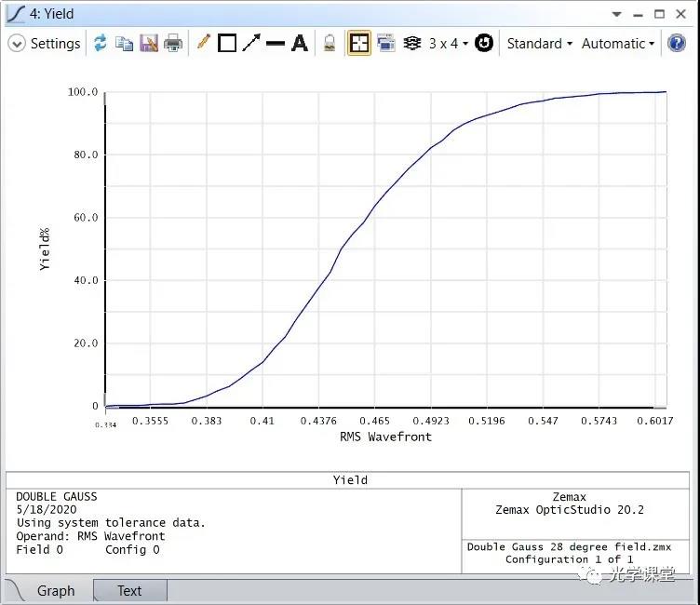This screenshot has width=700, height=605.
Task: Select the line drawing tool
Action: pyautogui.click(x=276, y=44)
